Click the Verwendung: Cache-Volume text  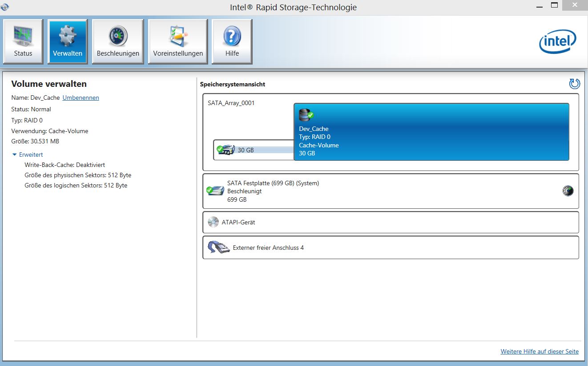pyautogui.click(x=50, y=131)
